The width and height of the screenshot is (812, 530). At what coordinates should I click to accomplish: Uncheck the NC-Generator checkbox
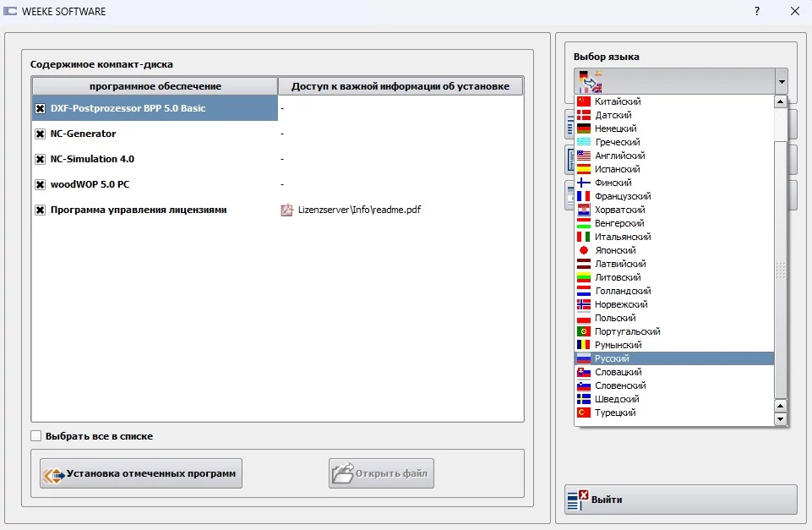pos(40,134)
